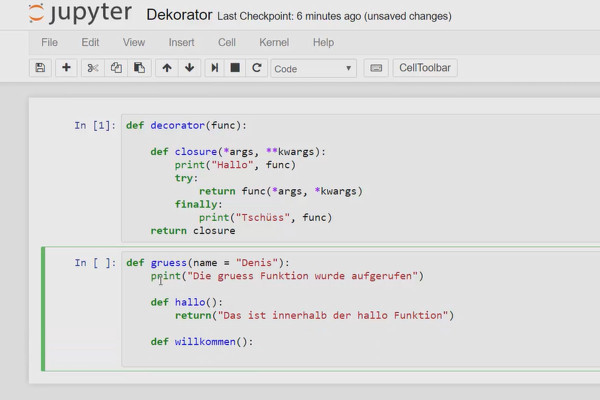This screenshot has height=400, width=600.
Task: Click the 'def gruess(name = "Denis"):' line
Action: [208, 263]
